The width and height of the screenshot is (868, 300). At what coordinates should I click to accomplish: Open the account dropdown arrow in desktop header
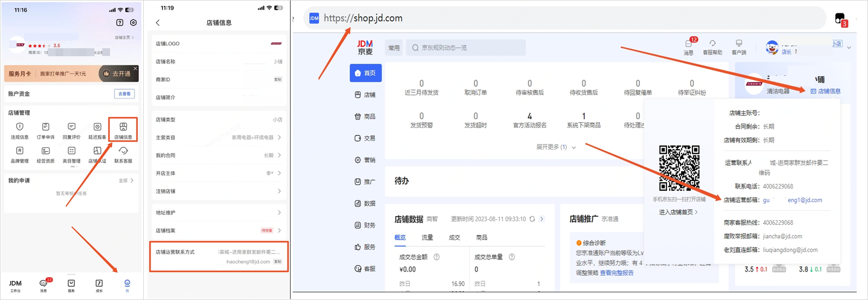click(x=849, y=48)
